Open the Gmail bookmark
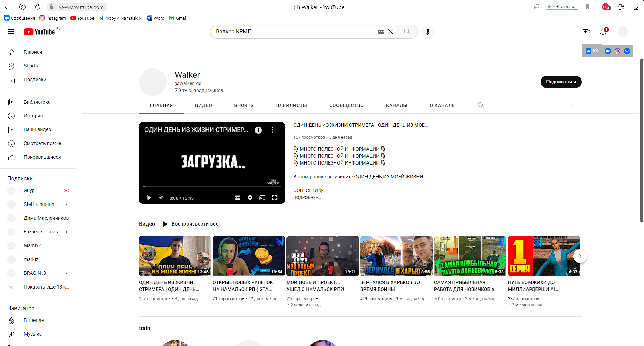 [178, 18]
